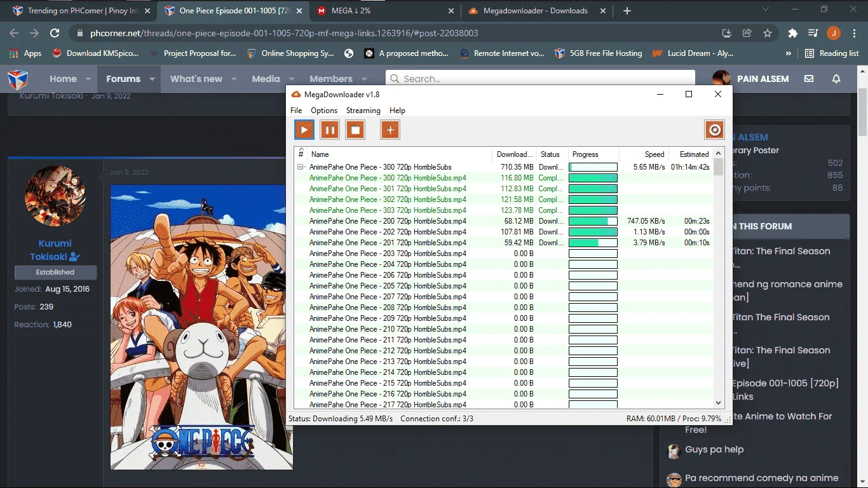Expand the Media dropdown arrow

[292, 79]
